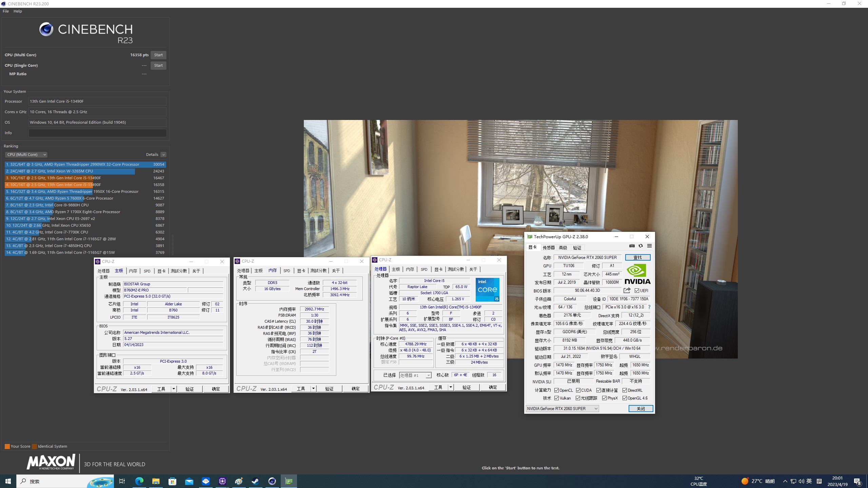Select the Ryzen 5 7600X ranking entry
Viewport: 868px width, 488px height.
tap(85, 198)
